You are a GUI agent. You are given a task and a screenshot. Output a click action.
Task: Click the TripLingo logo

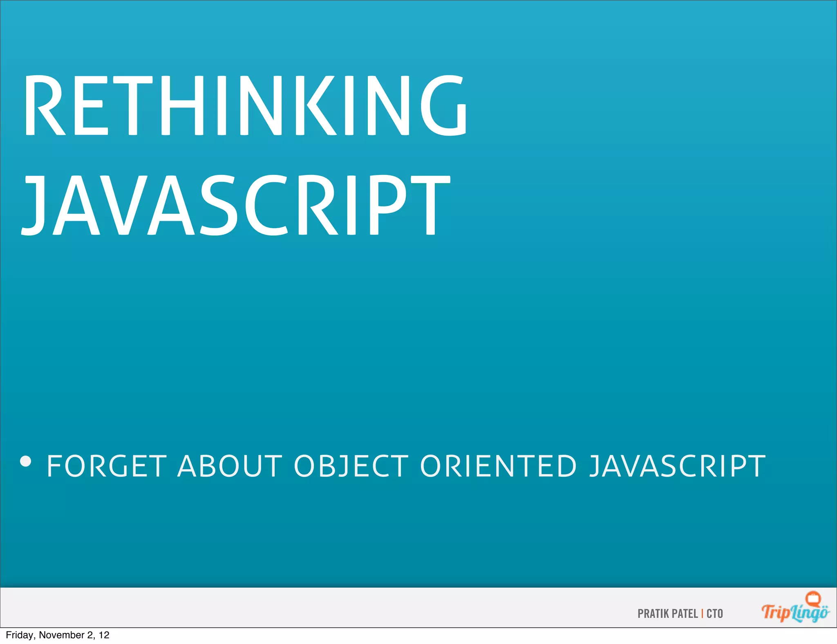(x=795, y=607)
